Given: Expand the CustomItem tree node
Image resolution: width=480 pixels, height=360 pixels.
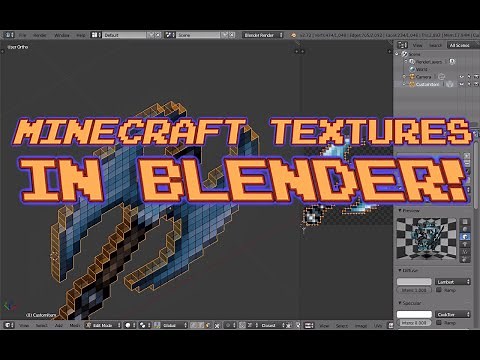Looking at the screenshot, I should click(x=404, y=84).
